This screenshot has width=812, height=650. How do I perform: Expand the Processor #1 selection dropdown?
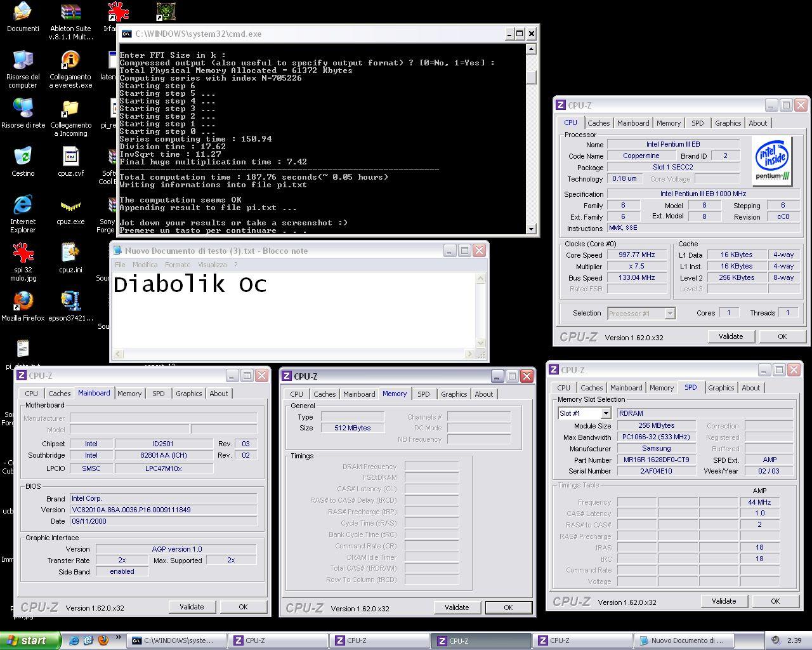tap(669, 313)
